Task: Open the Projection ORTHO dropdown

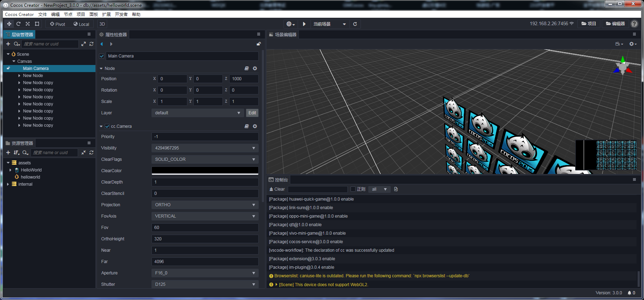Action: pos(205,205)
